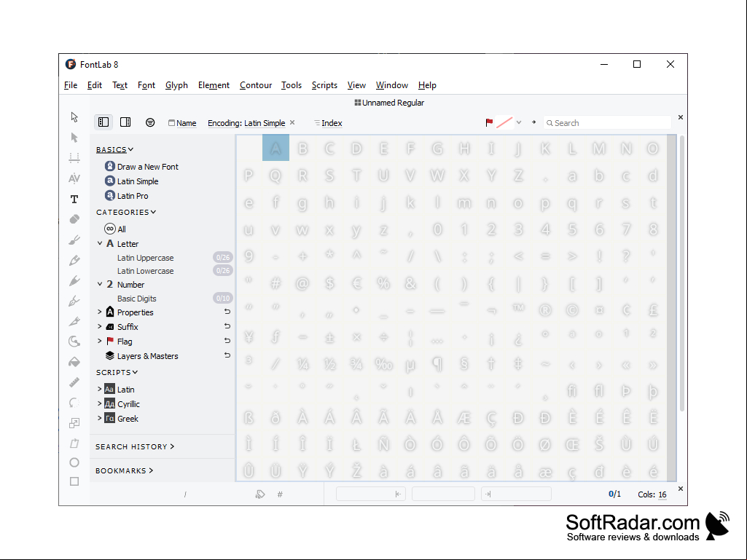Open the Tools menu
Viewport: 747px width, 560px height.
pos(291,84)
